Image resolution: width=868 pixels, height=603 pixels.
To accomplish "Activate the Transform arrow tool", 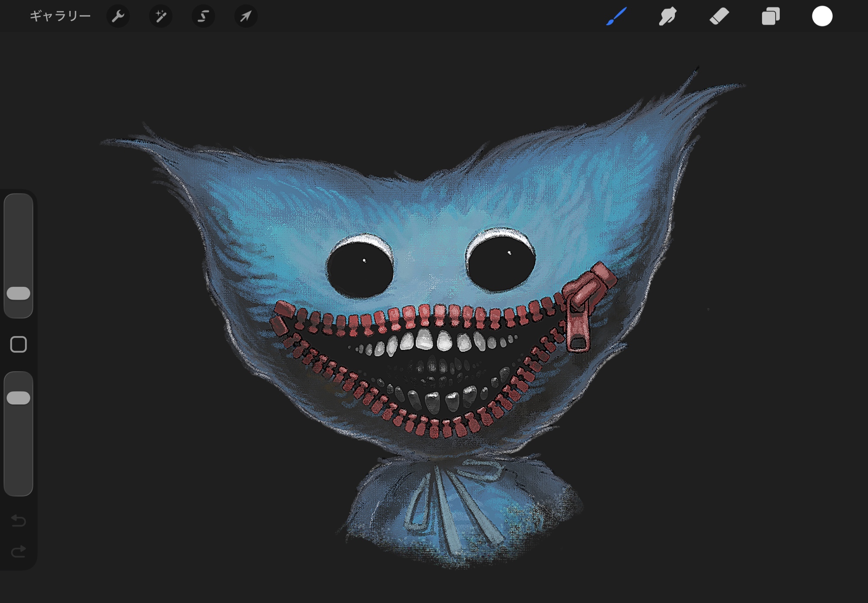I will tap(246, 16).
